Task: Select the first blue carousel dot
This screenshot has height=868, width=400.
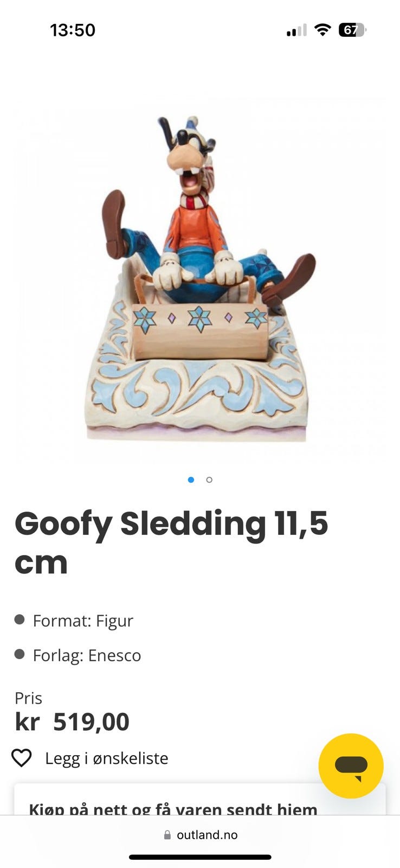Action: tap(191, 480)
